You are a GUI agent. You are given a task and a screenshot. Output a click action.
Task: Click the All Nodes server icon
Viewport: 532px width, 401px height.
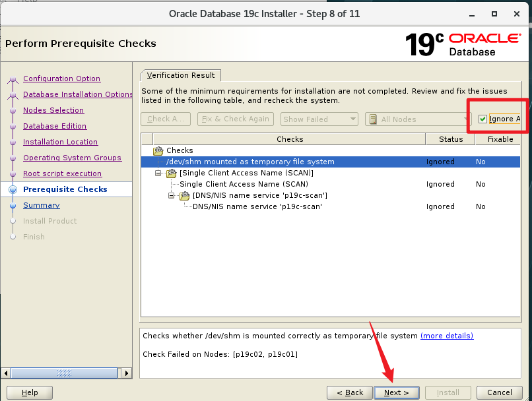point(373,119)
